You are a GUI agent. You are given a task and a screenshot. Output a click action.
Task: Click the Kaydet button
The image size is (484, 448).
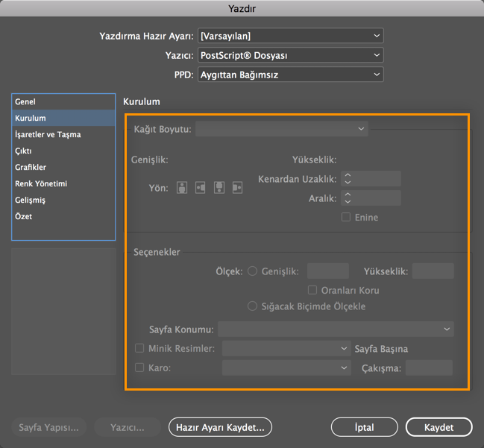[x=439, y=427]
